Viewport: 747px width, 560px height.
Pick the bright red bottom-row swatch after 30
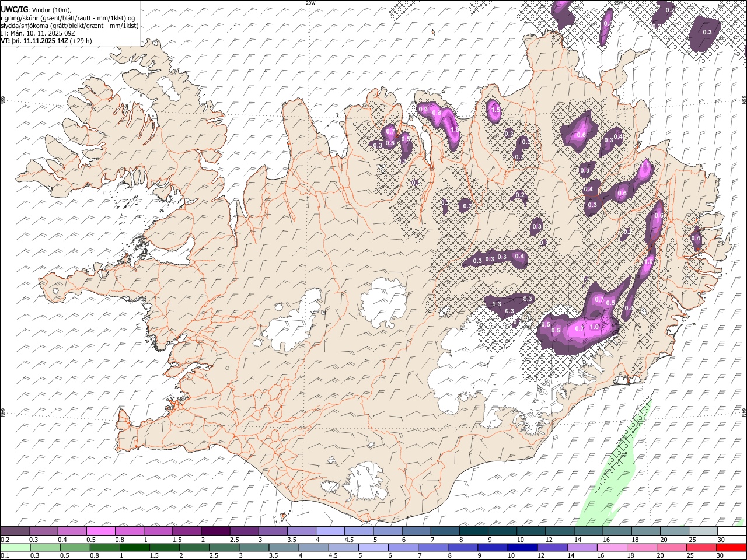tap(731, 548)
